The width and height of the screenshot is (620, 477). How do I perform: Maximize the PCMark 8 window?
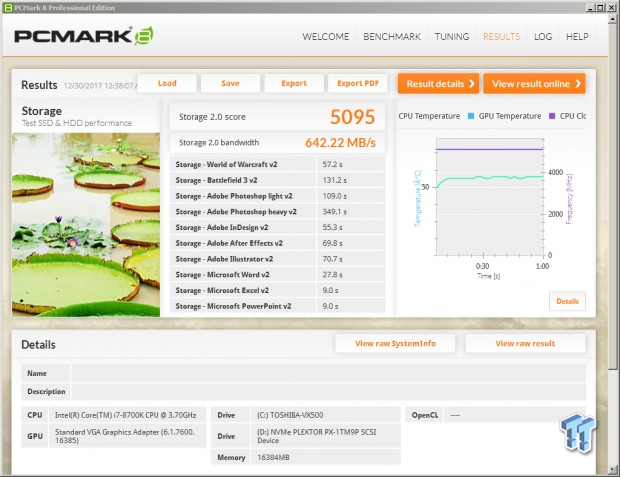600,8
